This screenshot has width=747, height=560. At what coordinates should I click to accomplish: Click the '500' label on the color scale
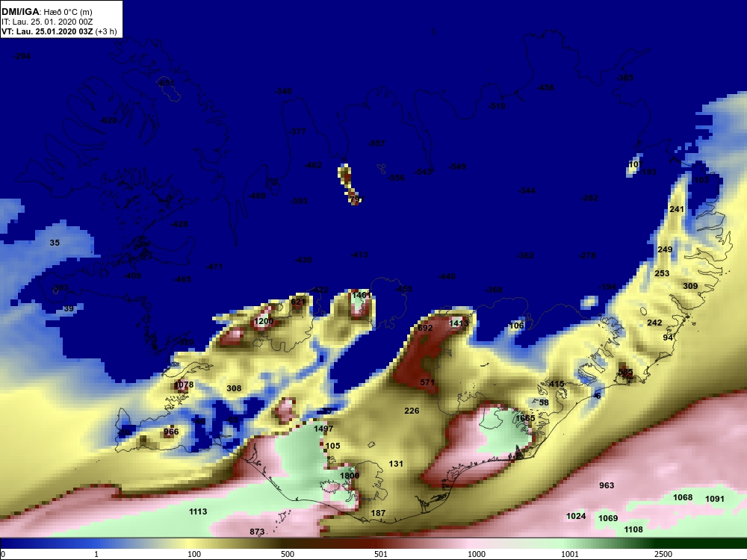pos(288,554)
